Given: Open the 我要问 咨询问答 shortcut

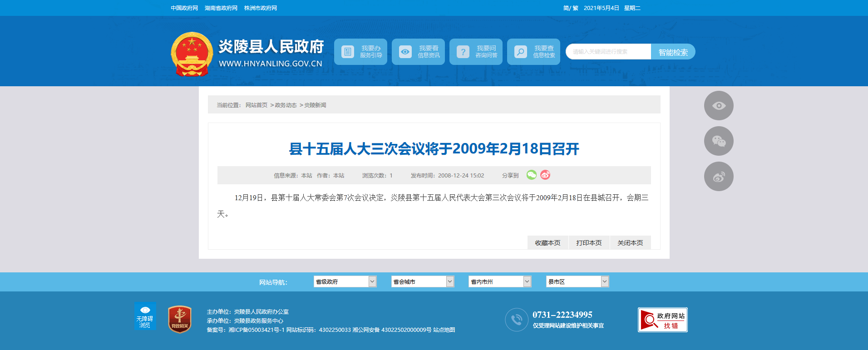Looking at the screenshot, I should (476, 52).
